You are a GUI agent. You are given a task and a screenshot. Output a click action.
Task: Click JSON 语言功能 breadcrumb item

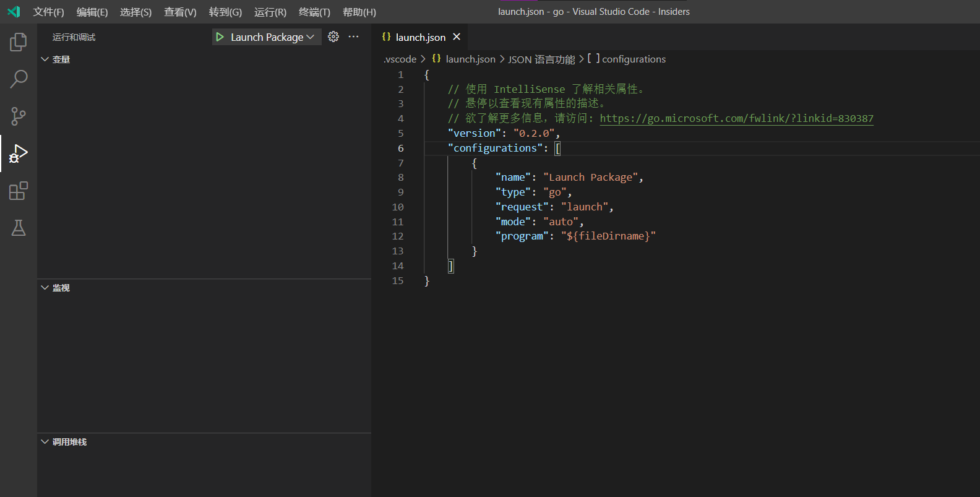pos(541,59)
